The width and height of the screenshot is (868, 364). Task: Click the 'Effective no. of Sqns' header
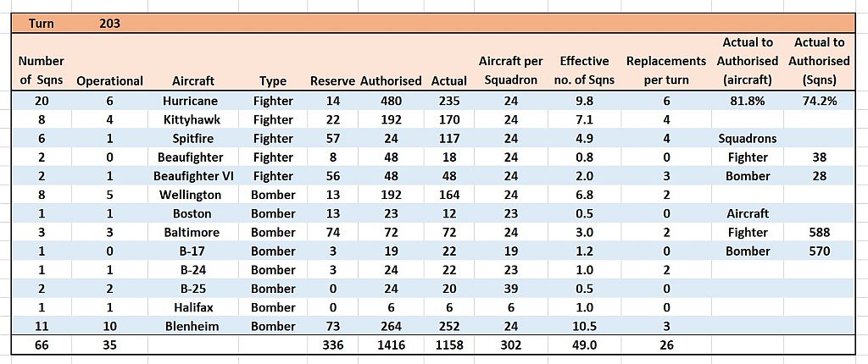pos(584,70)
